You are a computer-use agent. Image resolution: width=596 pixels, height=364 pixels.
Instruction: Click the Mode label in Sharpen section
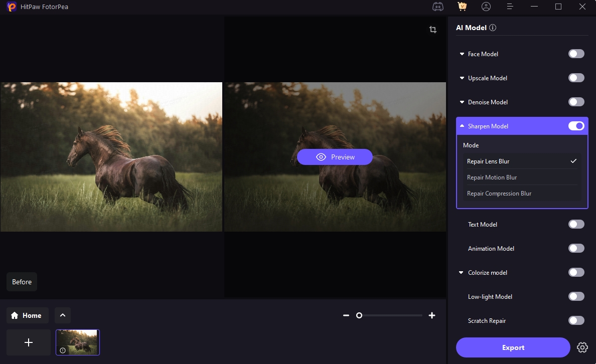click(471, 145)
